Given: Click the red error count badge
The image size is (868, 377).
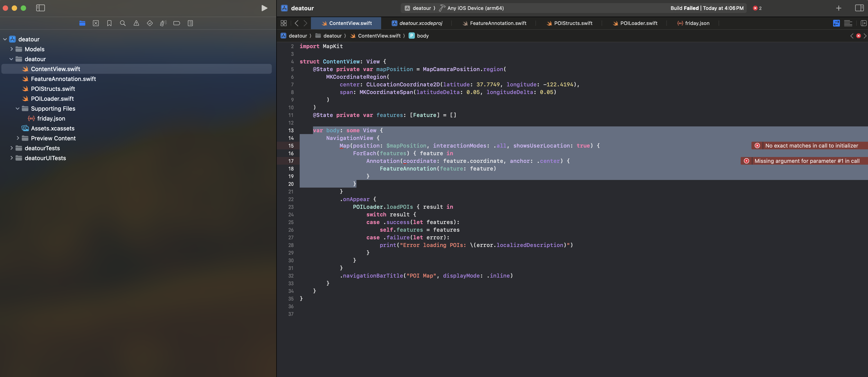Looking at the screenshot, I should tap(757, 8).
